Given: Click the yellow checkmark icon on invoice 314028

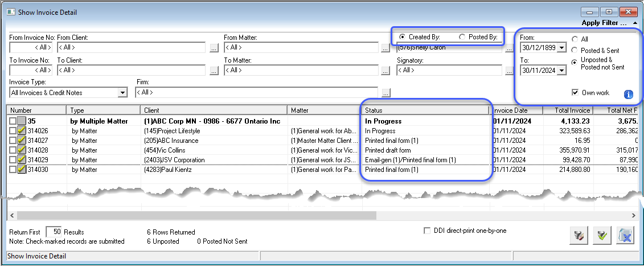Looking at the screenshot, I should point(22,150).
